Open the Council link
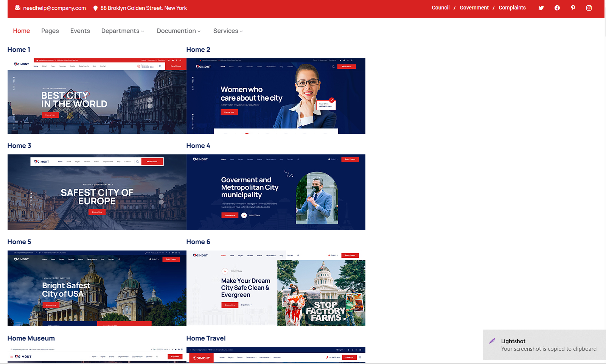Screen dimensions: 606x364 click(441, 8)
